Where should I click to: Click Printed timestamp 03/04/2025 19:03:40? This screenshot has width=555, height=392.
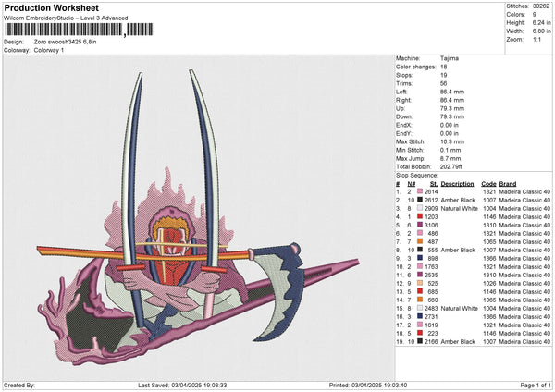[x=379, y=385]
